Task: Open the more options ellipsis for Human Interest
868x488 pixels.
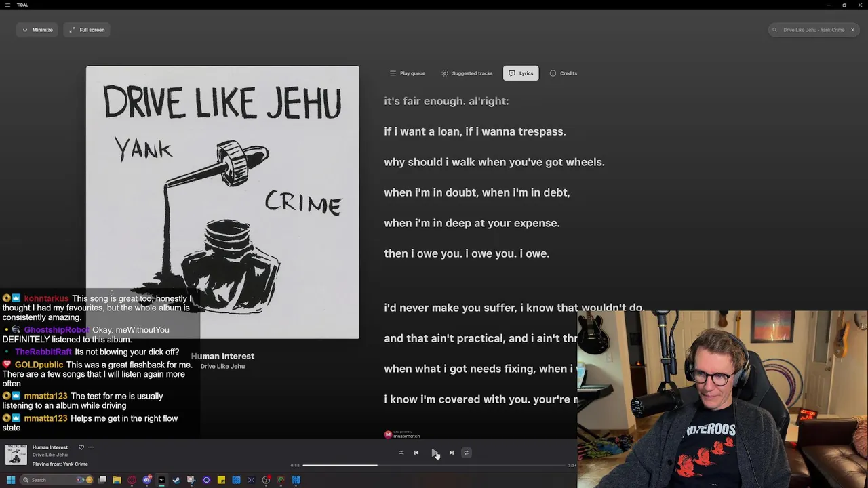Action: (91, 447)
